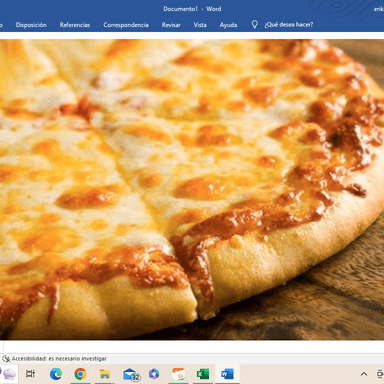Click the Word taskbar icon
This screenshot has height=384, width=384.
227,374
